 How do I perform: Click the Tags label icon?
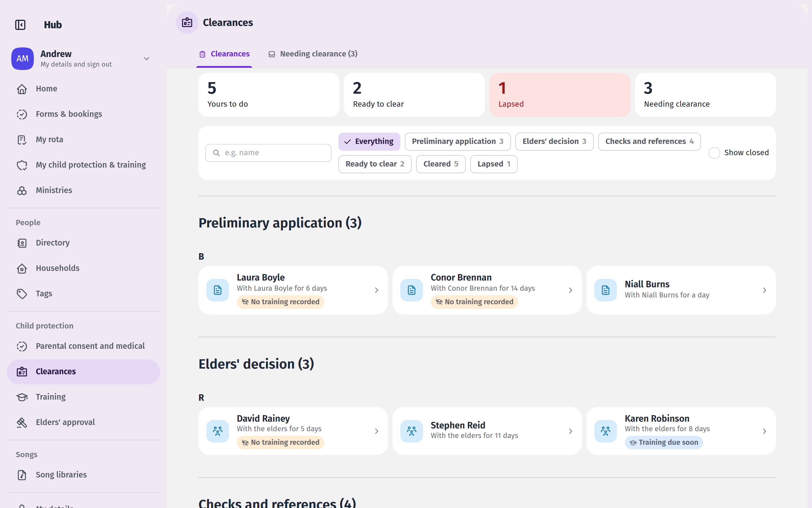pyautogui.click(x=22, y=294)
